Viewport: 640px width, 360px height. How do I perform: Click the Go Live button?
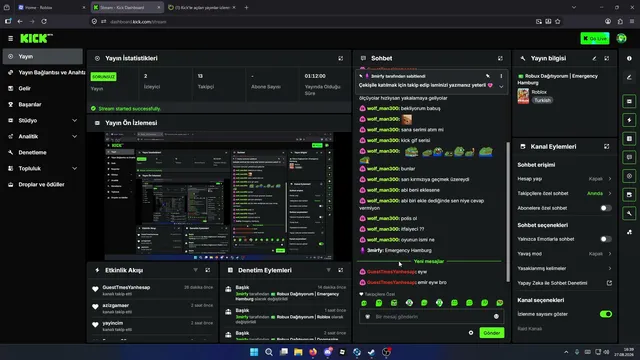(x=595, y=38)
